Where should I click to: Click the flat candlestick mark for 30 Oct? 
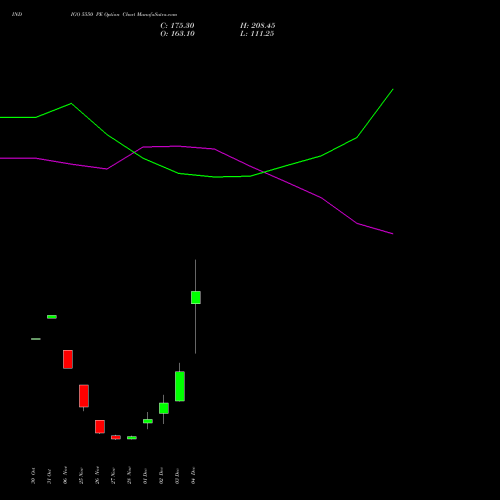point(36,339)
